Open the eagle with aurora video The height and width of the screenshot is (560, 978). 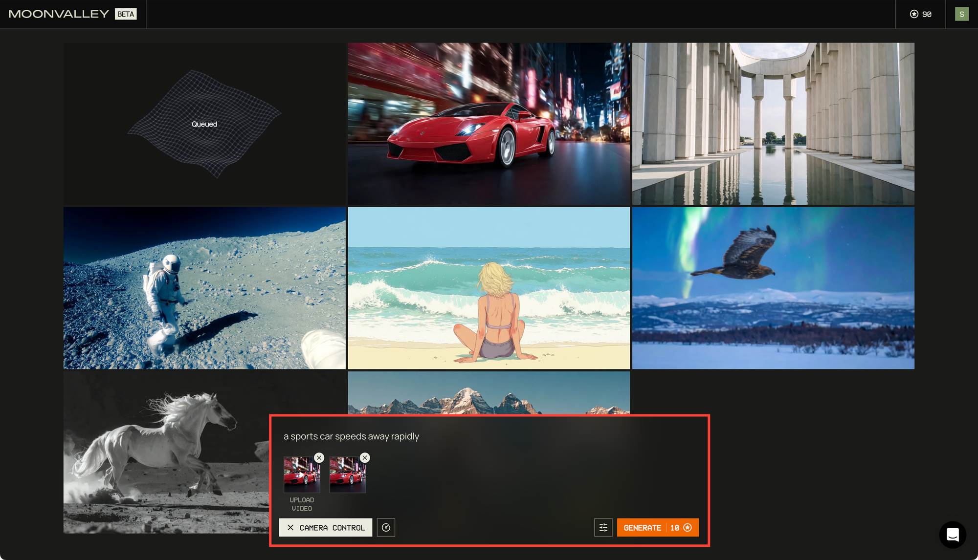click(773, 288)
